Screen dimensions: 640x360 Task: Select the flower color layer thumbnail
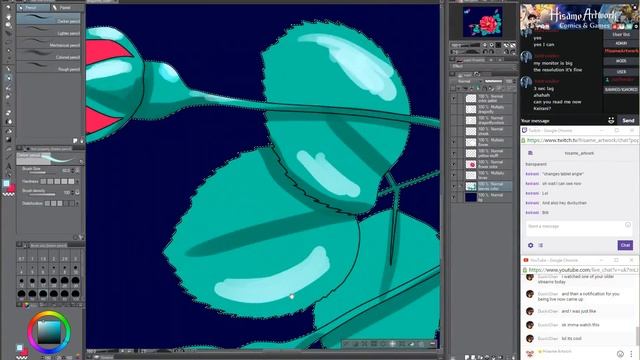click(x=471, y=164)
